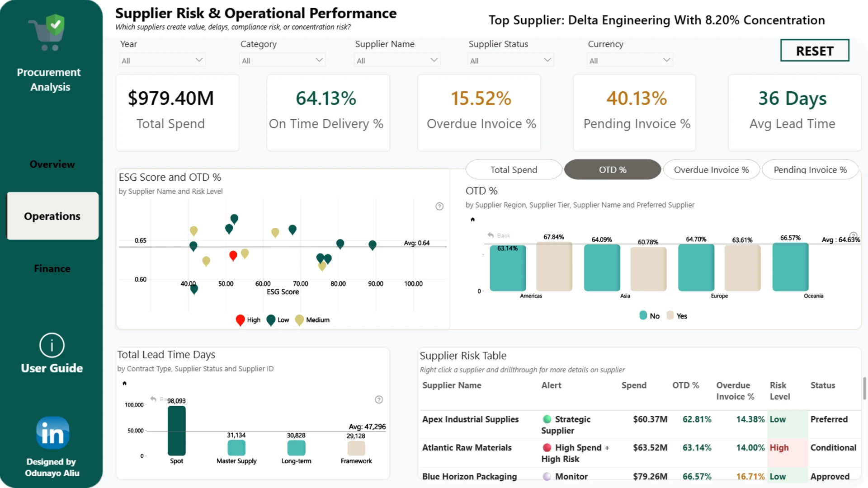
Task: Click the shopping cart Procurement Analysis logo
Action: point(48,33)
